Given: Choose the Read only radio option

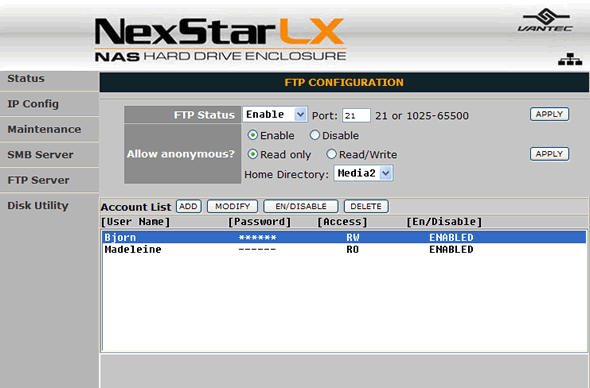Looking at the screenshot, I should point(252,154).
